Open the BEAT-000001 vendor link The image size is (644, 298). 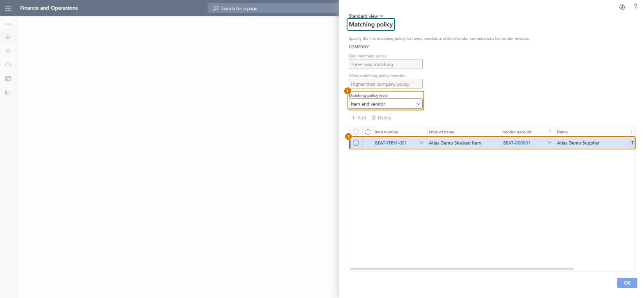(517, 143)
